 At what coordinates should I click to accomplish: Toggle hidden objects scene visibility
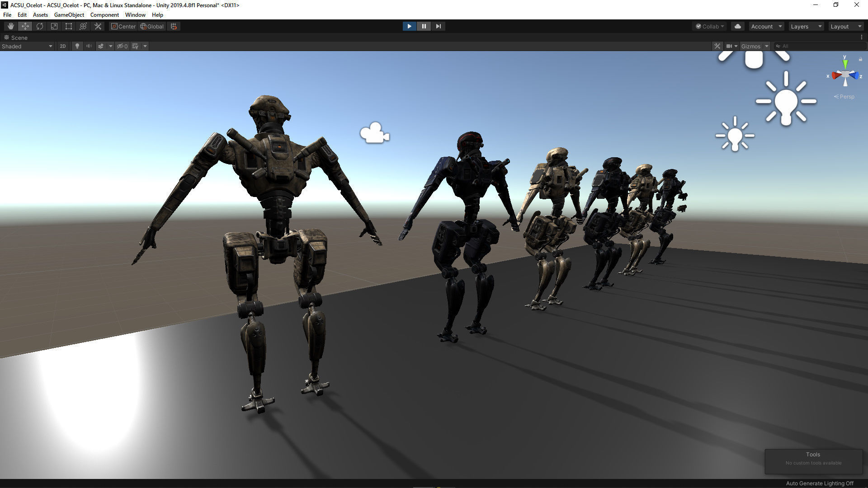click(122, 46)
